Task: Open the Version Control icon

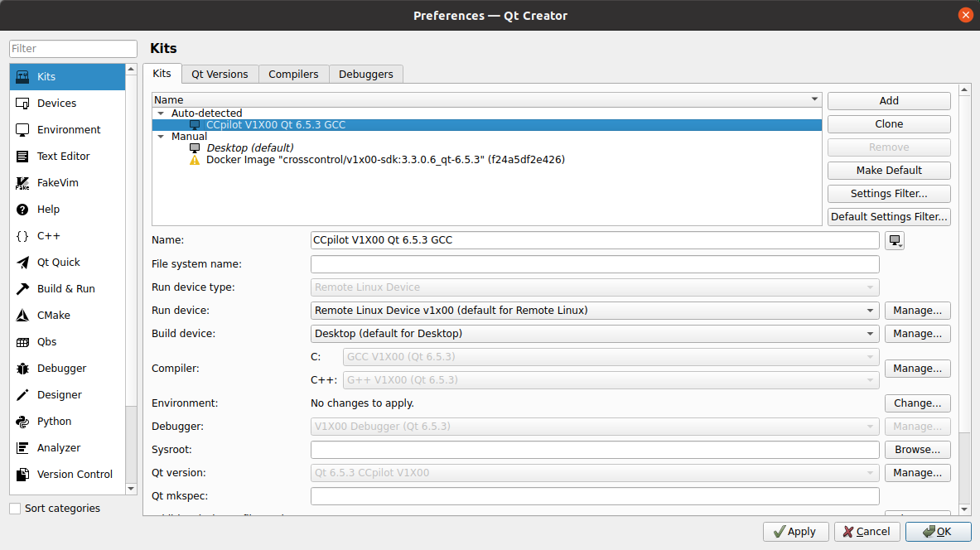Action: [x=22, y=475]
